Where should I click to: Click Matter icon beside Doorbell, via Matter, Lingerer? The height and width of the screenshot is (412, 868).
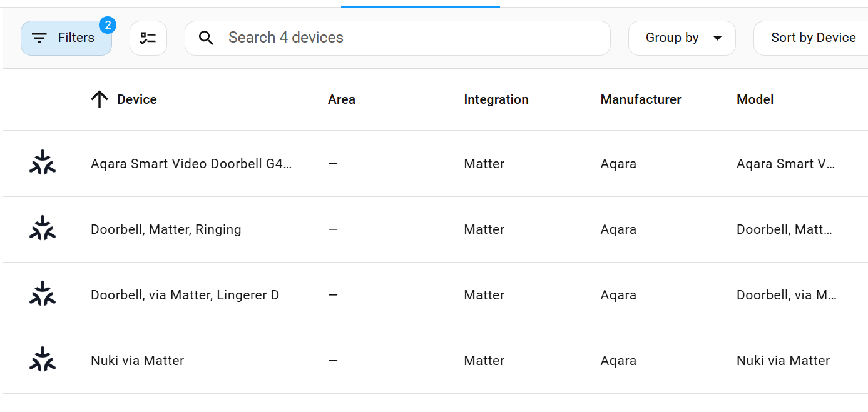coord(43,294)
